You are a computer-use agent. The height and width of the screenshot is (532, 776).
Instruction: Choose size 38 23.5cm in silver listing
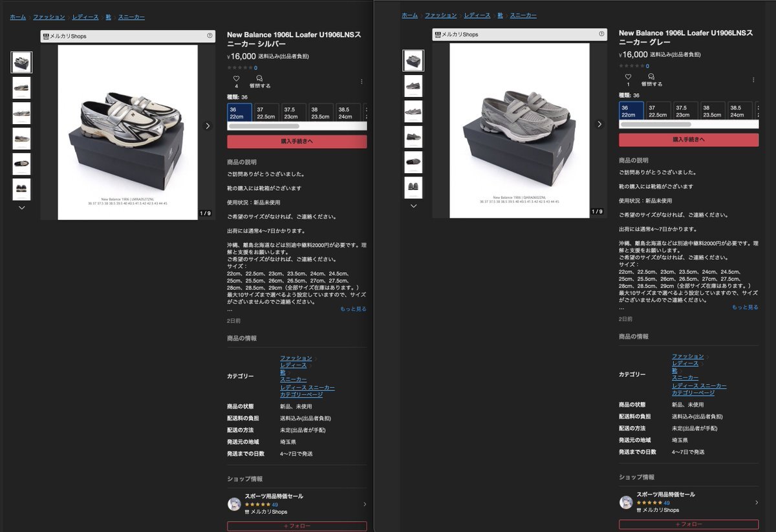320,112
